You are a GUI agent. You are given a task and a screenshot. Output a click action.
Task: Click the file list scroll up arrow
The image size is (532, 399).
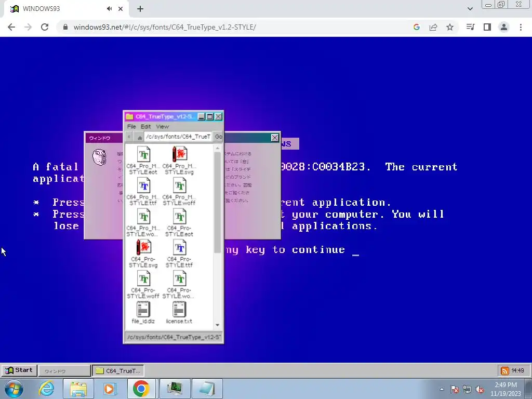[x=218, y=148]
